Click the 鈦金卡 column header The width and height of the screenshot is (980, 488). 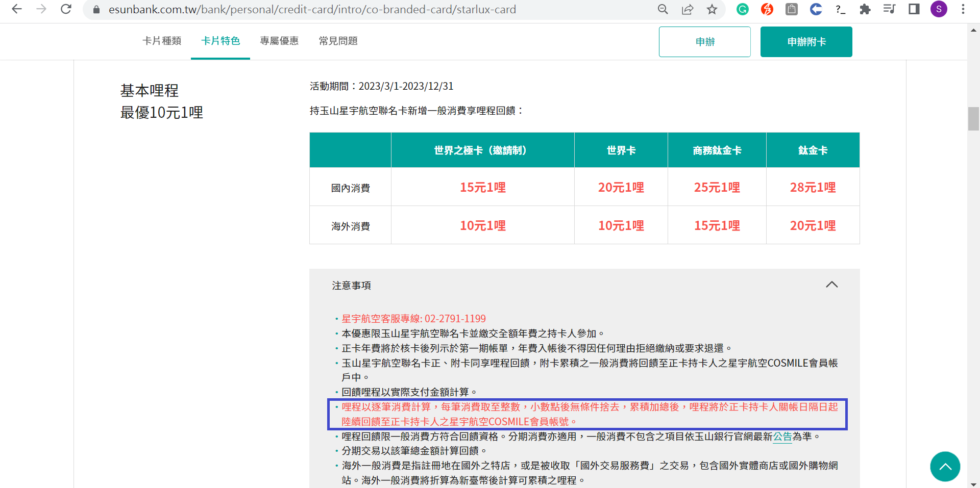click(813, 150)
